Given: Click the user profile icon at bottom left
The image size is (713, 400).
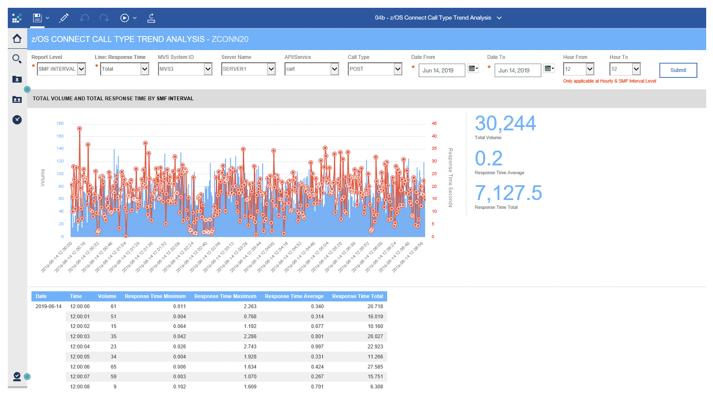Looking at the screenshot, I should tap(17, 377).
